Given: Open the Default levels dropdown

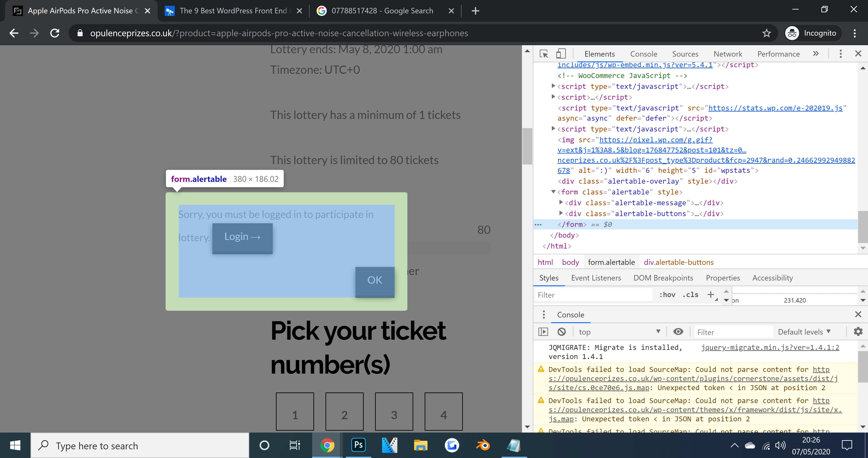Looking at the screenshot, I should tap(804, 332).
